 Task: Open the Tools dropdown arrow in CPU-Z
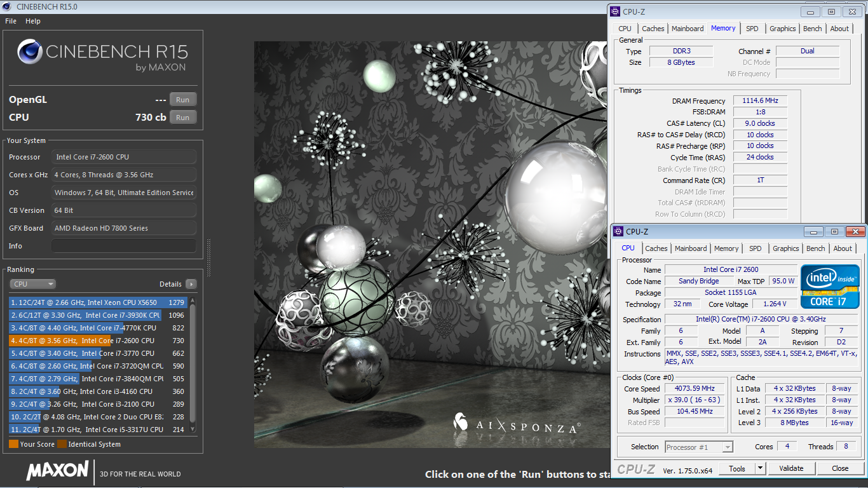coord(760,468)
